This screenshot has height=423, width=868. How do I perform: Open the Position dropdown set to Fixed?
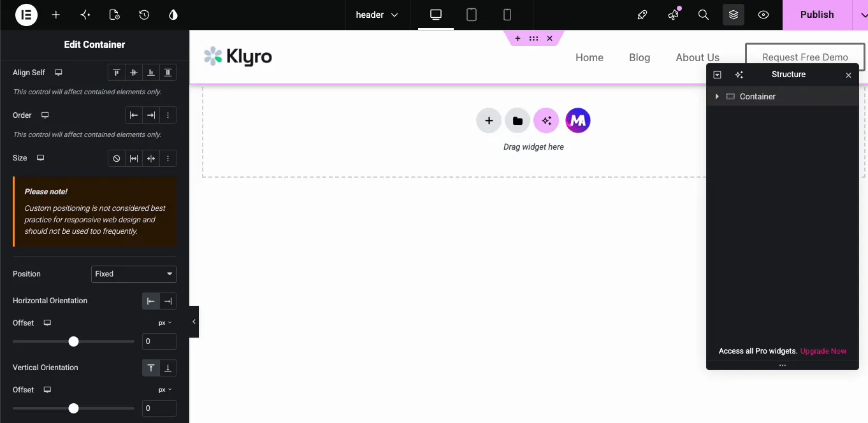click(134, 274)
